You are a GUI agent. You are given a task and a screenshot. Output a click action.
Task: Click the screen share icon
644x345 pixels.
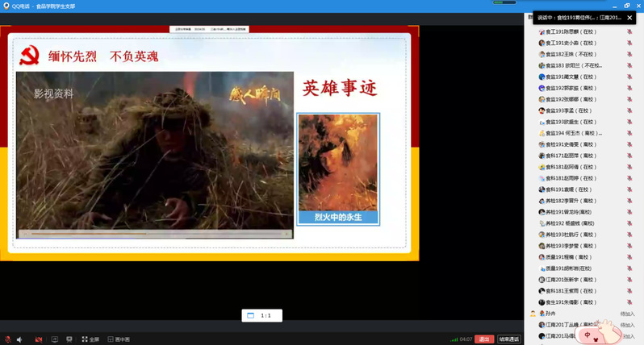pyautogui.click(x=55, y=339)
